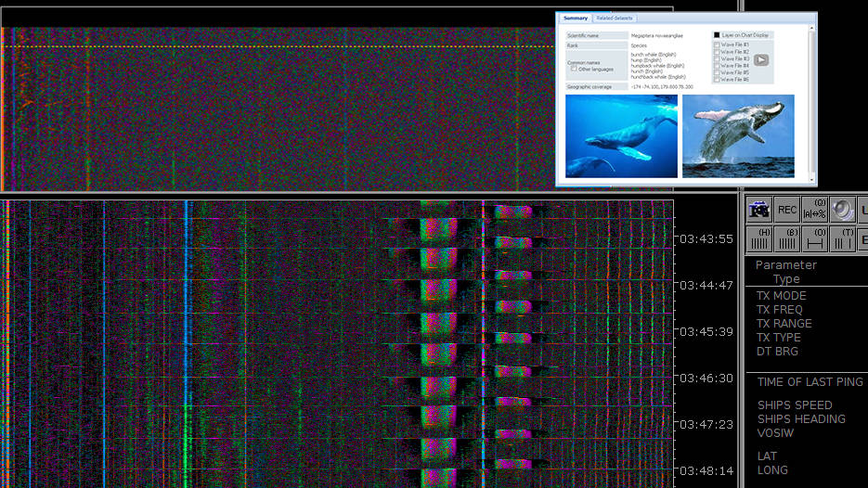Click the TIME OF LAST PING entry
The image size is (868, 488).
810,382
